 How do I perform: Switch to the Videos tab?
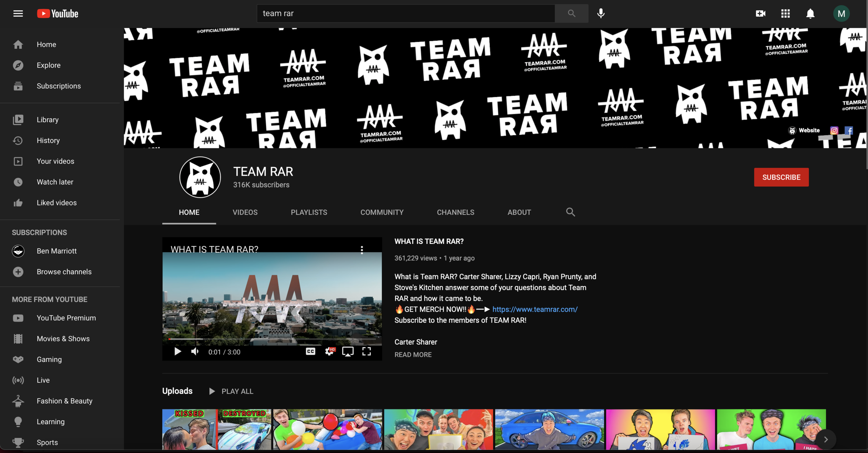pos(245,212)
